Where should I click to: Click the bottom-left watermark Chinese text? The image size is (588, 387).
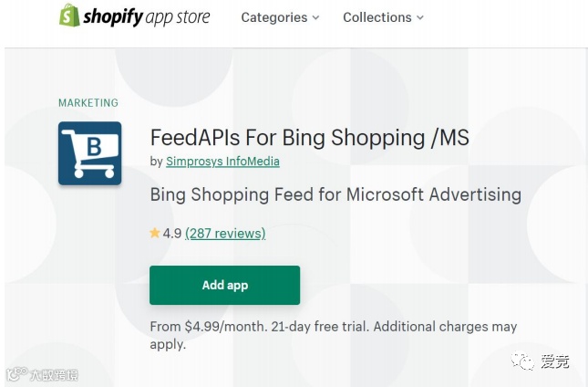coord(53,374)
